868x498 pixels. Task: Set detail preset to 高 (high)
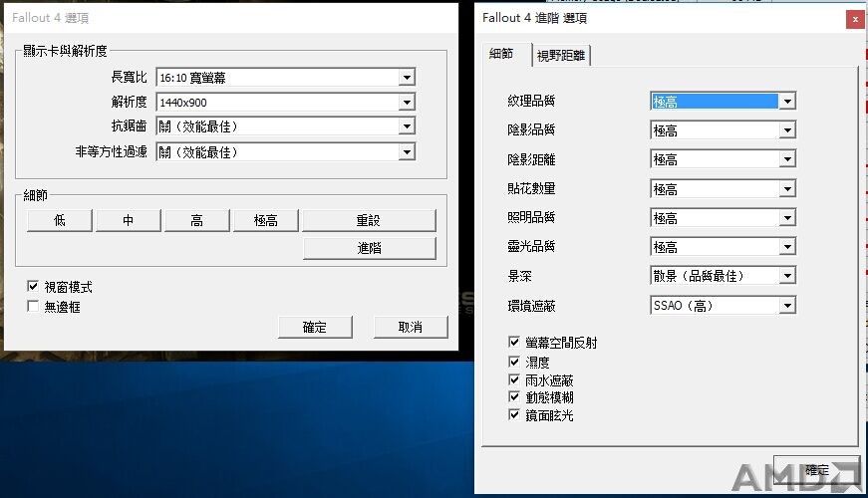[196, 220]
